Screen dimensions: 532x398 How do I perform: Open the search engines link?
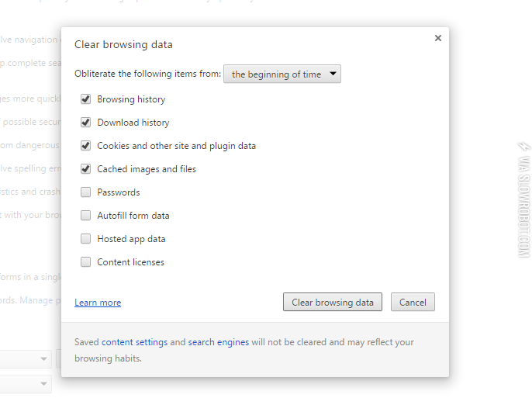click(x=218, y=342)
